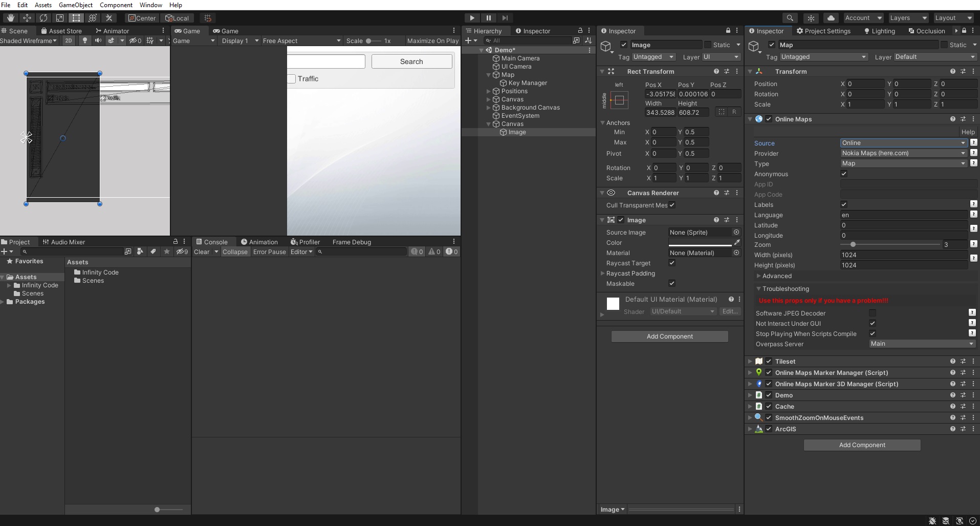The image size is (980, 526).
Task: Toggle the Image object active checkbox
Action: pyautogui.click(x=624, y=45)
